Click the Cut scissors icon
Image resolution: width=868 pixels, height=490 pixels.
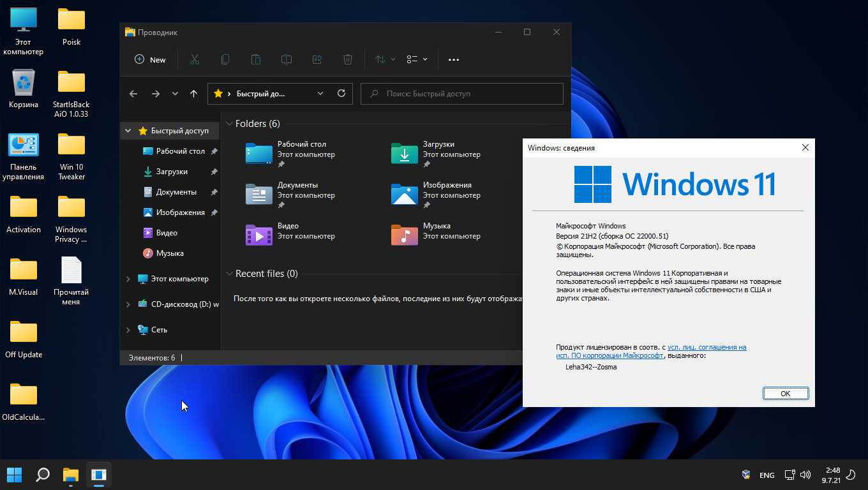coord(195,59)
